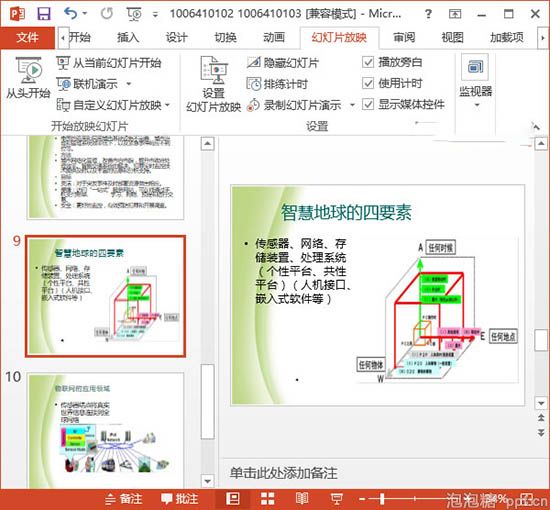Toggle 备注 pane in status bar
Image resolution: width=550 pixels, height=510 pixels.
tap(124, 499)
